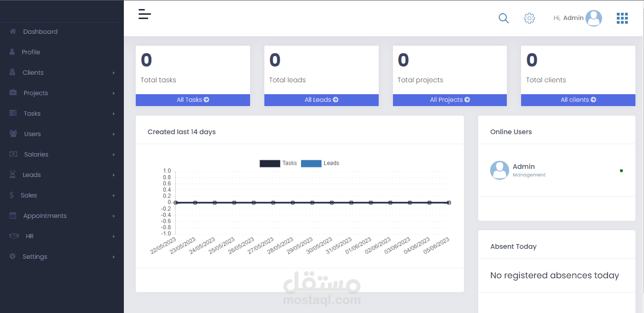Toggle the hamburger menu icon

(x=145, y=14)
